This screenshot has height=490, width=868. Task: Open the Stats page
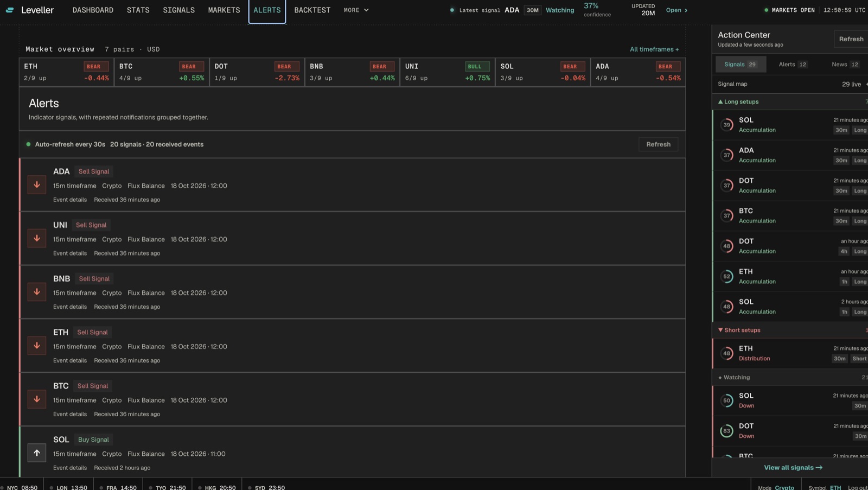(138, 10)
